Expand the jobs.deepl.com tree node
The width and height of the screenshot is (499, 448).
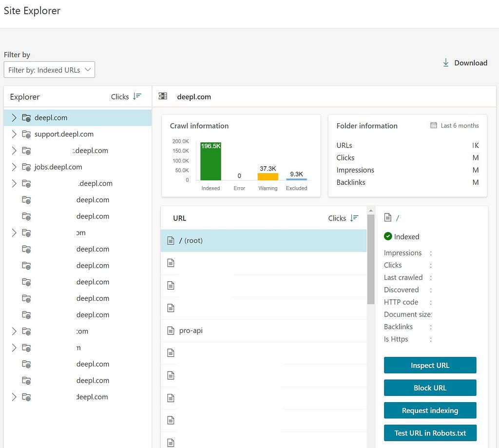(14, 167)
